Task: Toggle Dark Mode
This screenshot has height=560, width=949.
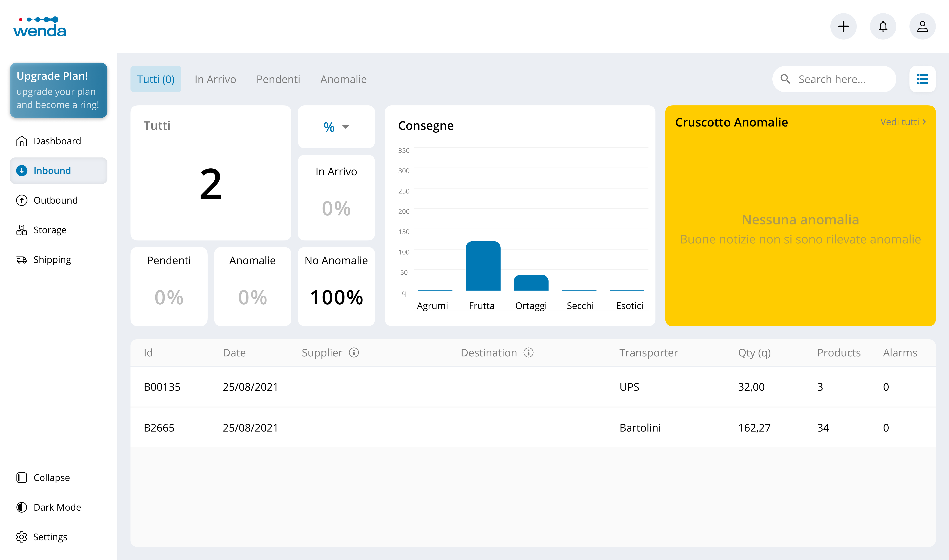Action: 48,507
